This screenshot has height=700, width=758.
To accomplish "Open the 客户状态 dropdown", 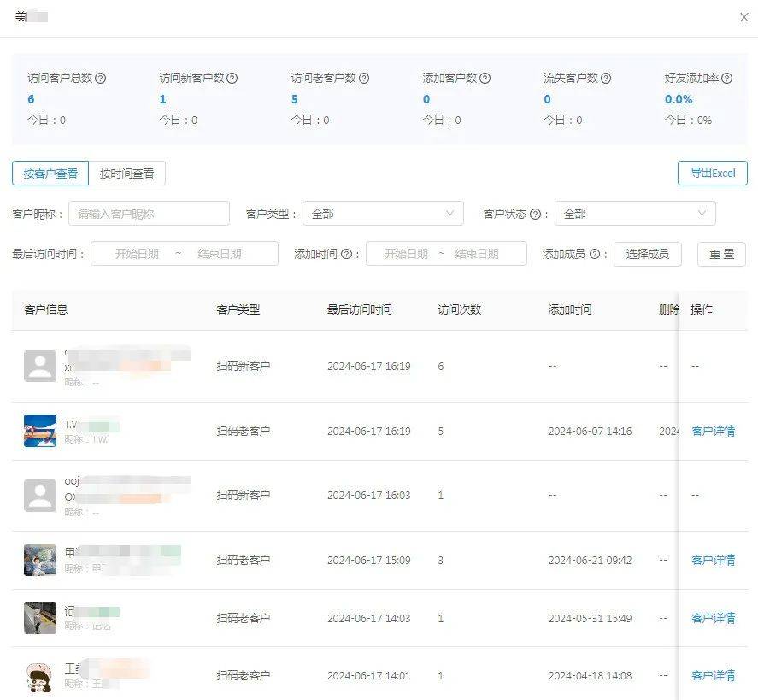I will coord(635,214).
